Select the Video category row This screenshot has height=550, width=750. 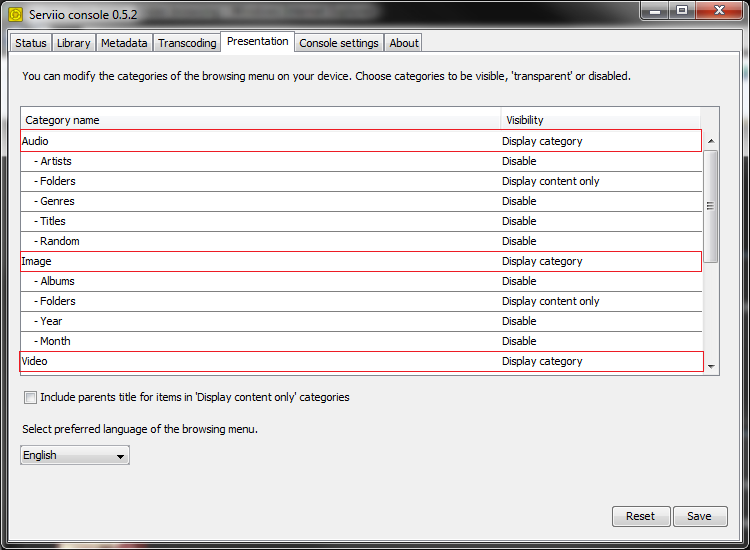[x=260, y=361]
